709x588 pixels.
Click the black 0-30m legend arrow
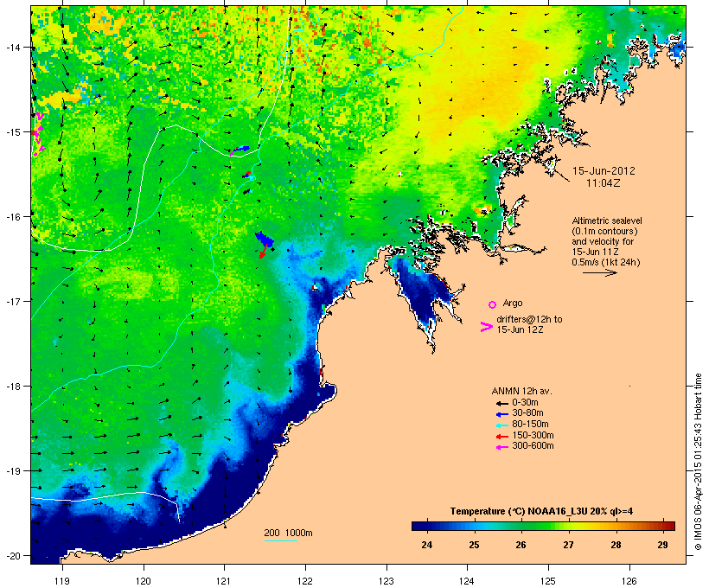click(501, 403)
